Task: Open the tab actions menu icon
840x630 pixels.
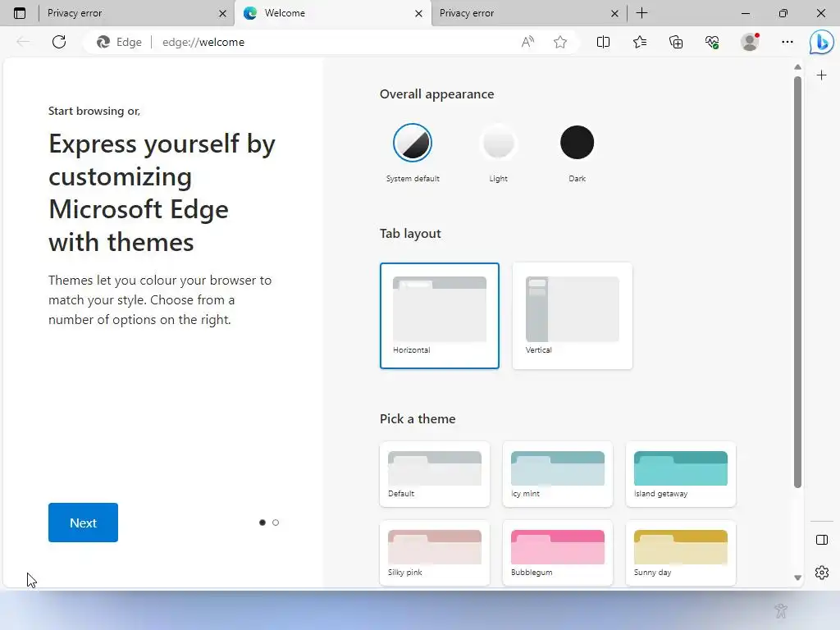Action: [20, 13]
